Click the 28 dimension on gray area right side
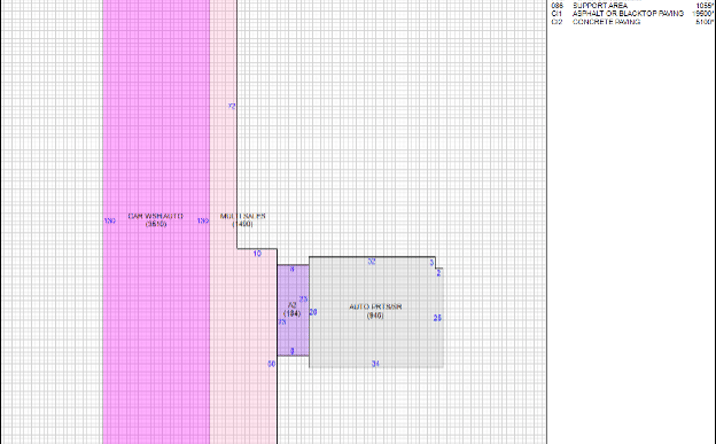This screenshot has height=444, width=716. [x=437, y=318]
